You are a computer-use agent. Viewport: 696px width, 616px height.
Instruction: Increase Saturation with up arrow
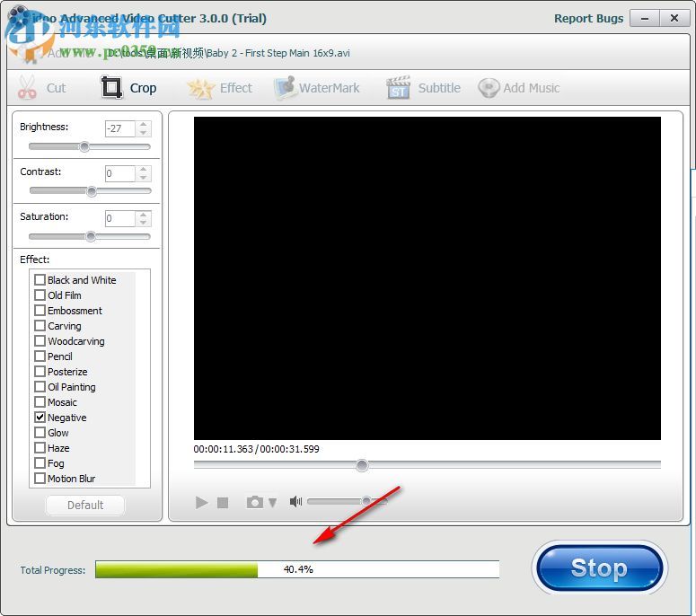[143, 215]
